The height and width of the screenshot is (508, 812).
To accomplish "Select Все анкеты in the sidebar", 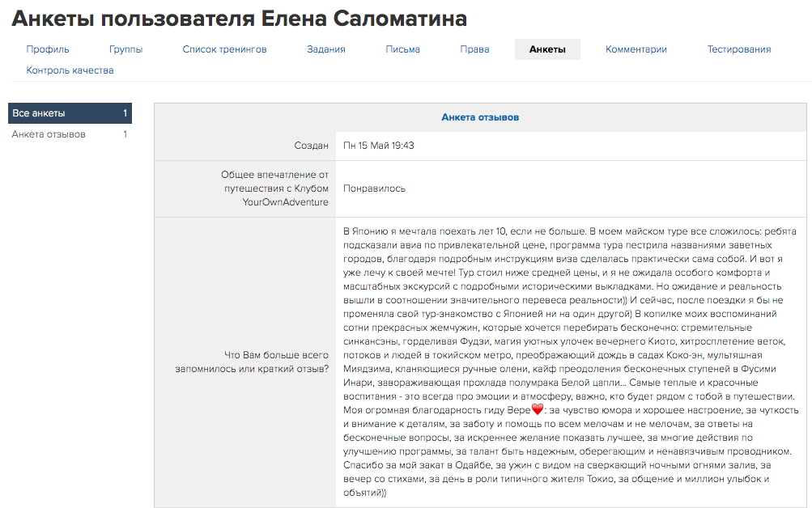I will coord(39,113).
